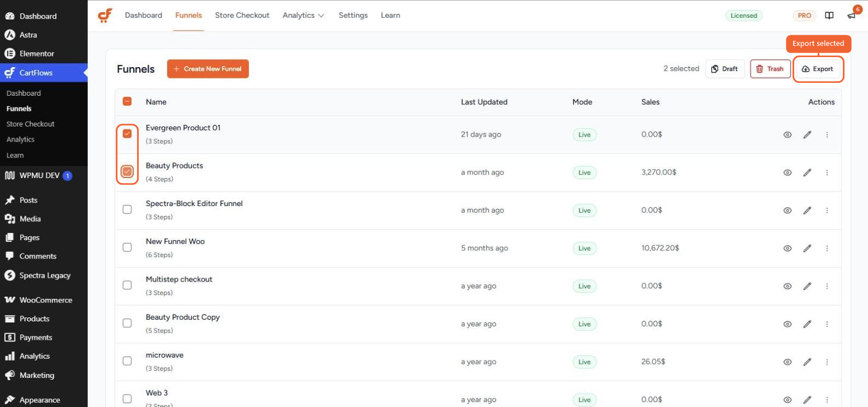The height and width of the screenshot is (407, 868).
Task: Select the Spectra-Block Editor Funnel checkbox
Action: pos(127,209)
